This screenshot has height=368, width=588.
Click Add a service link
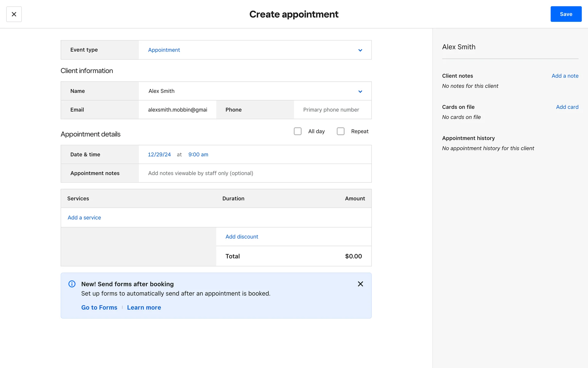pos(84,217)
